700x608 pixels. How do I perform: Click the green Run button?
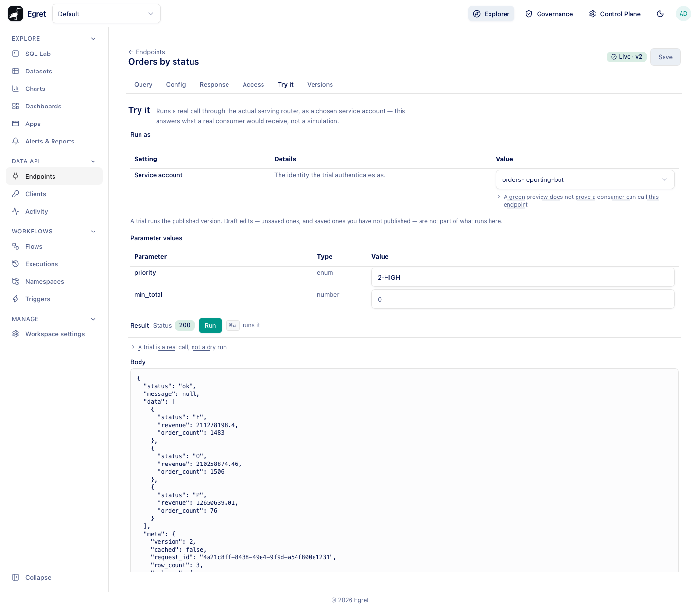pyautogui.click(x=210, y=325)
